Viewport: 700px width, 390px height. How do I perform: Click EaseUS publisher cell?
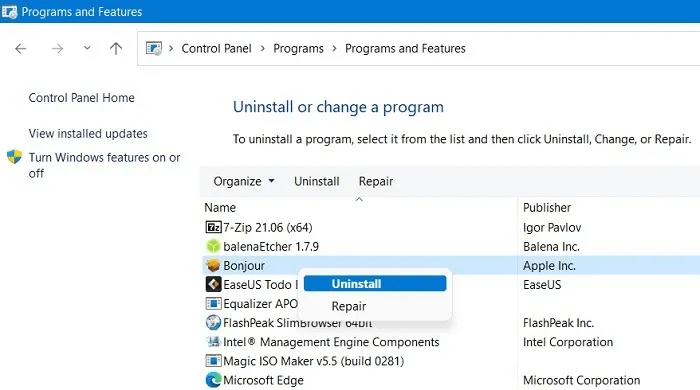[542, 285]
